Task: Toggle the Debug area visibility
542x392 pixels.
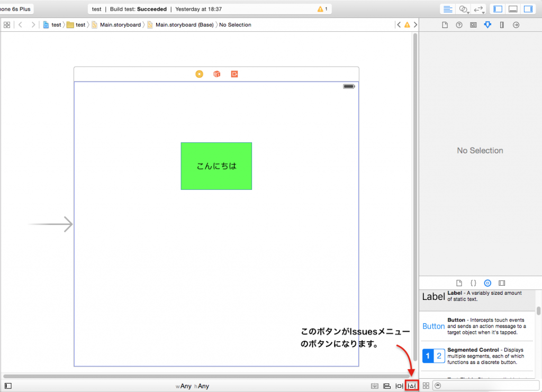Action: point(512,9)
